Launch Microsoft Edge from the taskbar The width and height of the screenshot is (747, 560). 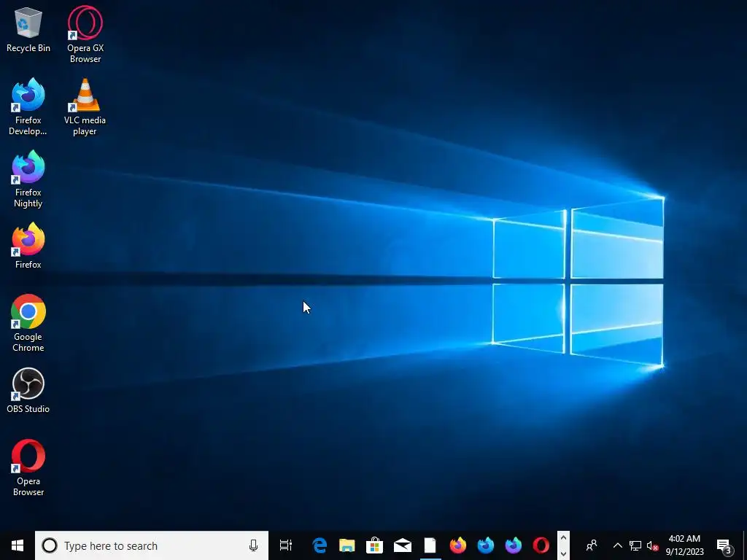pyautogui.click(x=320, y=545)
